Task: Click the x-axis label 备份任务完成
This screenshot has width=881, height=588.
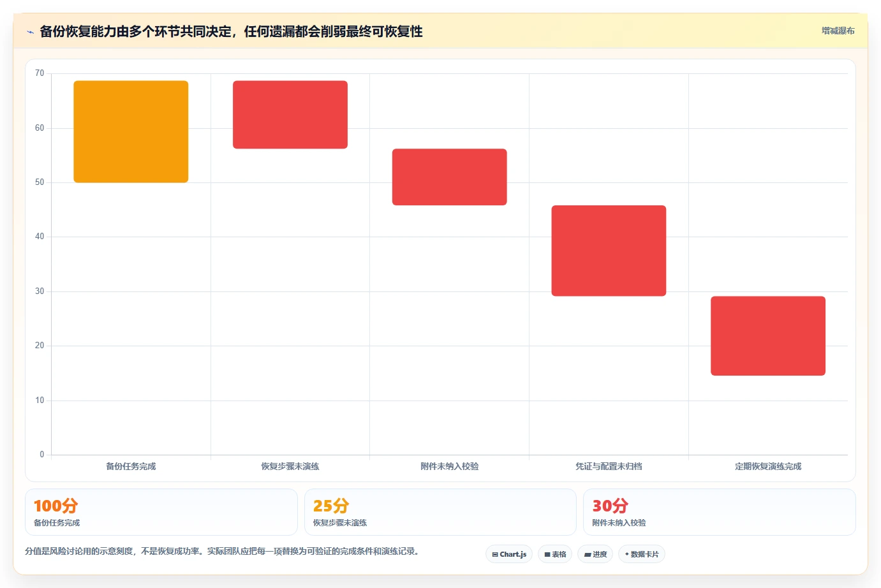Action: 131,466
